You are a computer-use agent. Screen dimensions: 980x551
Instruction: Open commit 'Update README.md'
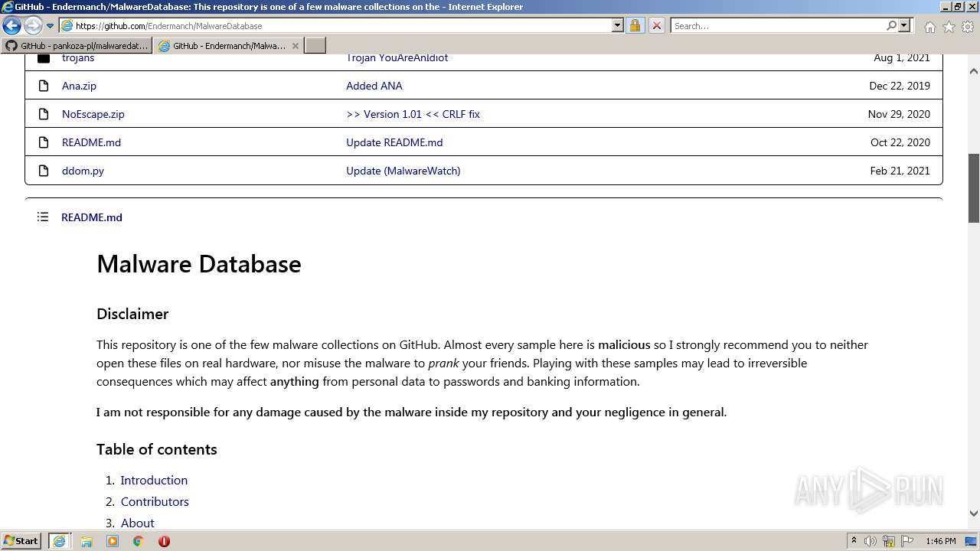(394, 142)
